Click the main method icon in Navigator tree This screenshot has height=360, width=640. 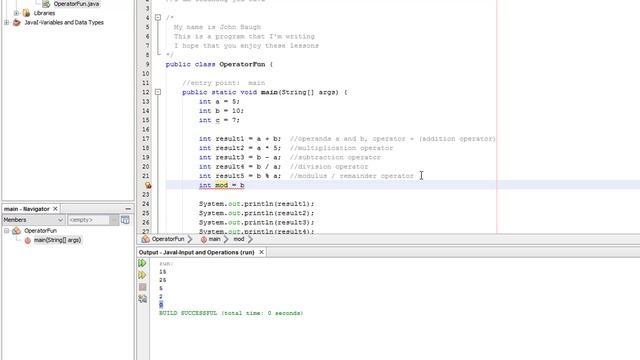pyautogui.click(x=27, y=240)
